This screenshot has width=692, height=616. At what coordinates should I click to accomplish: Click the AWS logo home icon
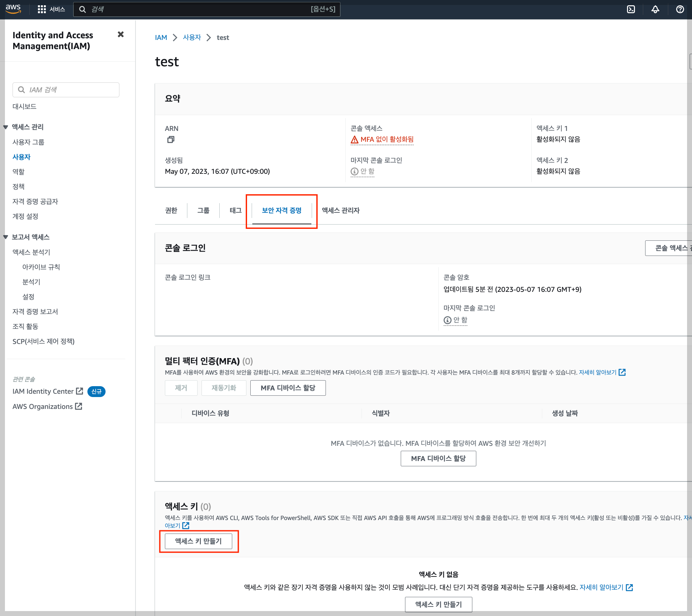[13, 9]
